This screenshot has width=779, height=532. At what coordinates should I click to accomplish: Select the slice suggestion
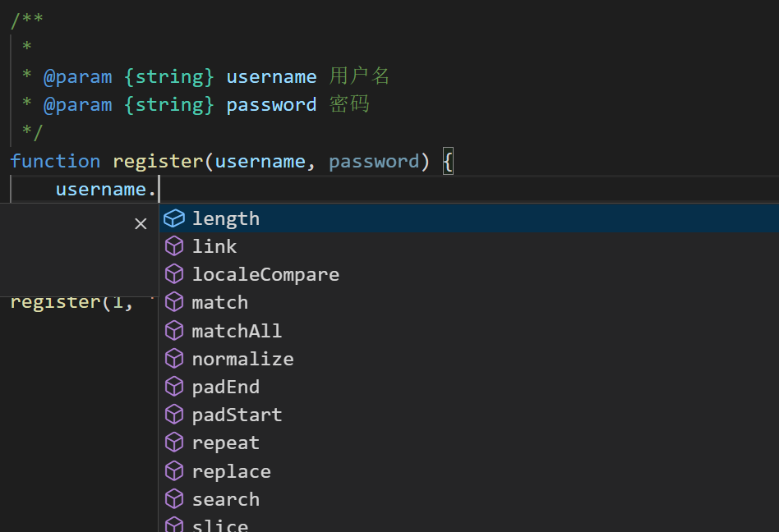220,525
